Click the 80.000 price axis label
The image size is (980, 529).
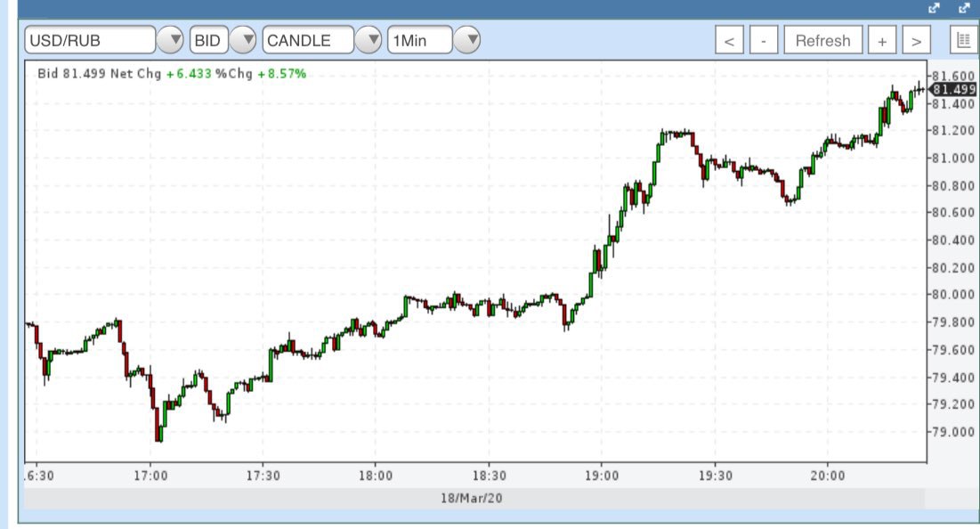click(953, 295)
